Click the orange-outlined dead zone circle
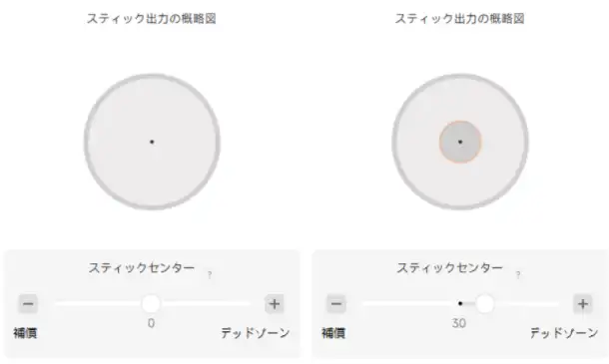The width and height of the screenshot is (609, 364). (x=460, y=142)
